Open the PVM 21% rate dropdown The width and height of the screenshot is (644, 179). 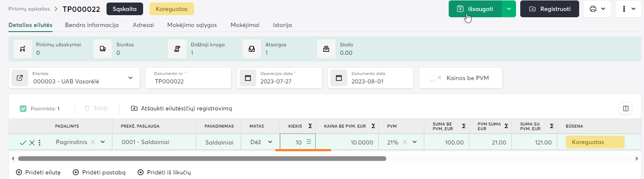tap(415, 142)
